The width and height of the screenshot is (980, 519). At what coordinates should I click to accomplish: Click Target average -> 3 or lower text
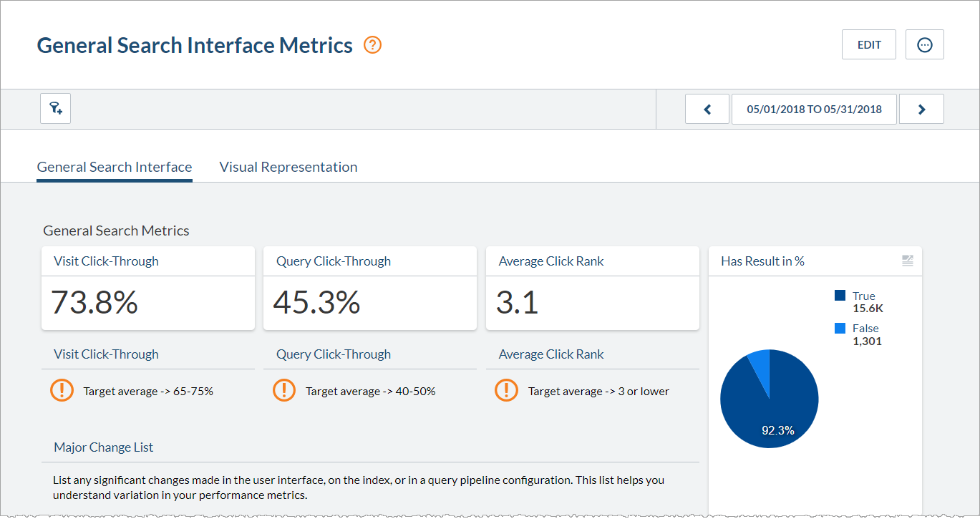point(598,392)
